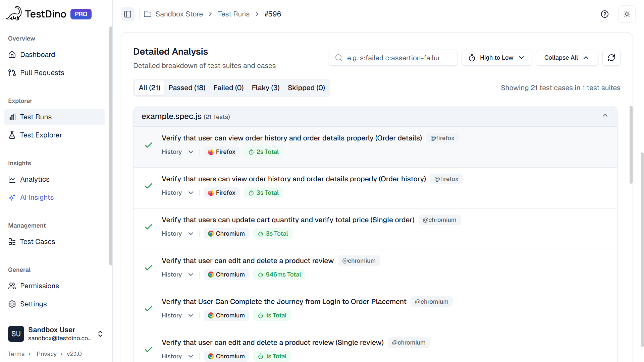Open Analytics chart item
The width and height of the screenshot is (644, 362).
pyautogui.click(x=35, y=179)
